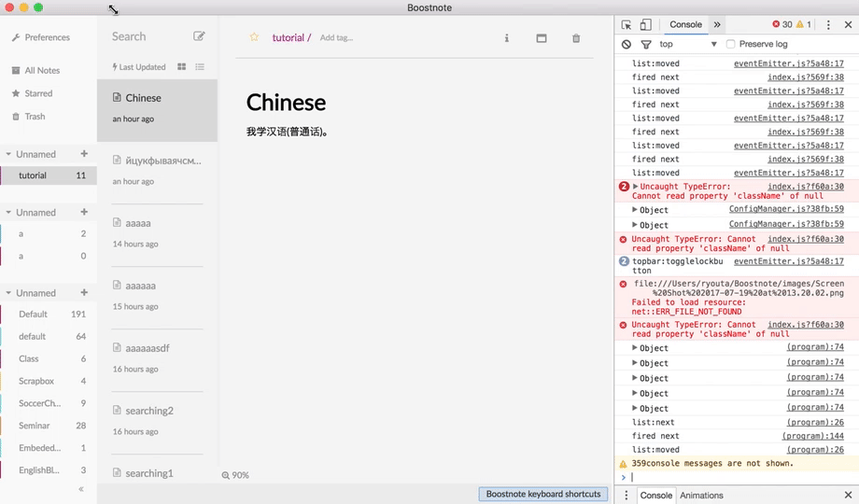Image resolution: width=859 pixels, height=504 pixels.
Task: Open Preferences in sidebar
Action: pyautogui.click(x=41, y=37)
